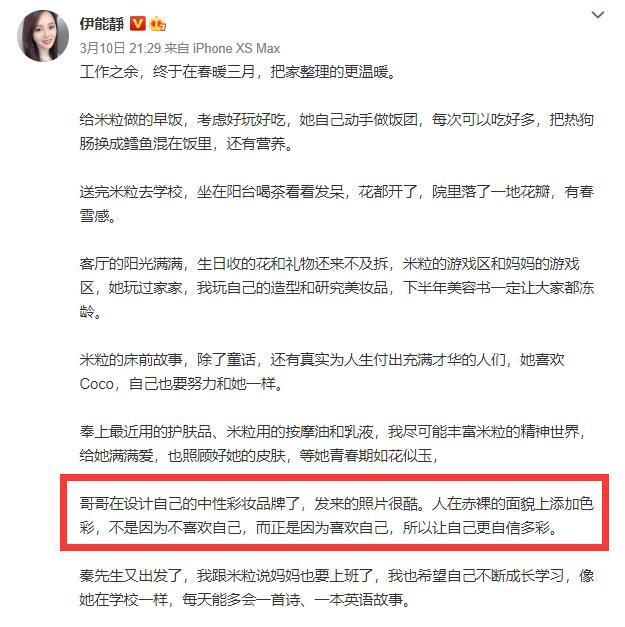Click the 来自 label before device name
625x627 pixels.
point(176,48)
